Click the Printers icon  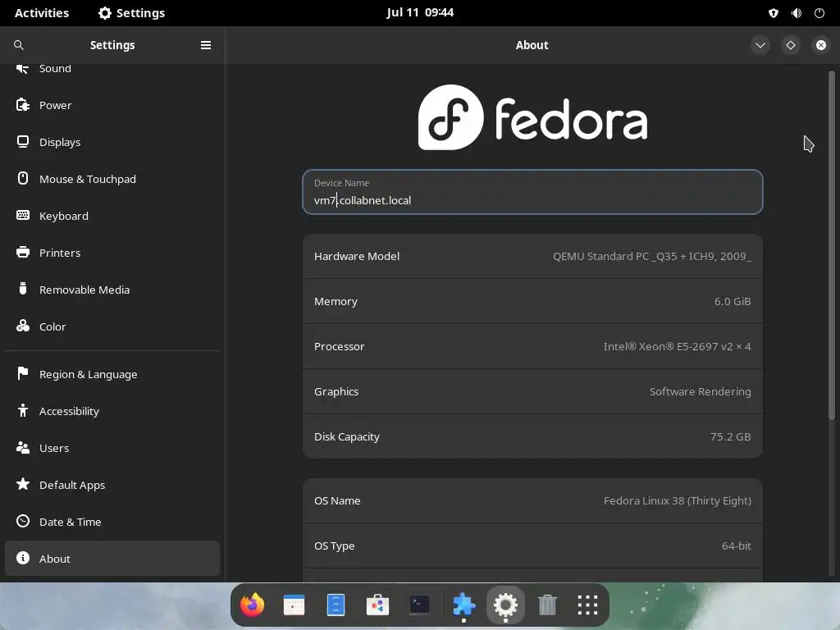(22, 253)
